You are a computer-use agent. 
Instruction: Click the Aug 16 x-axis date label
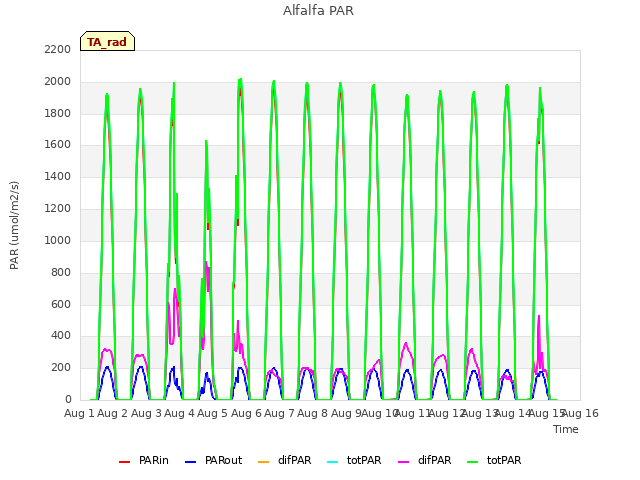coord(580,413)
